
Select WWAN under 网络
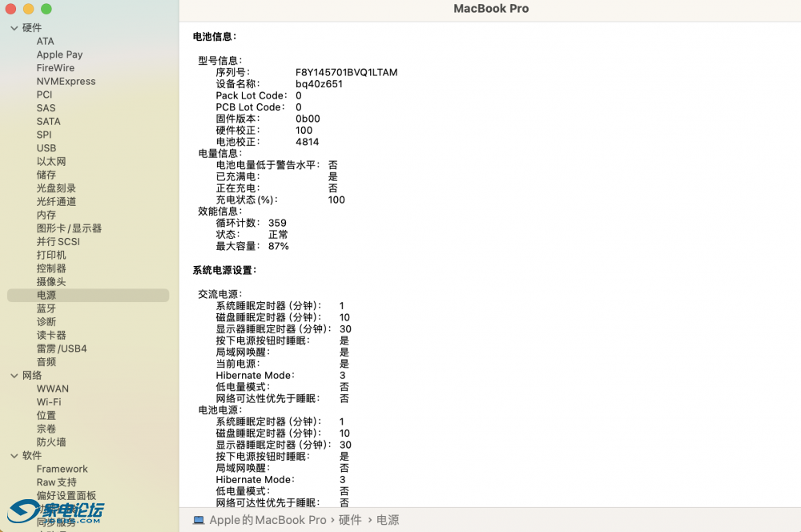click(x=53, y=389)
